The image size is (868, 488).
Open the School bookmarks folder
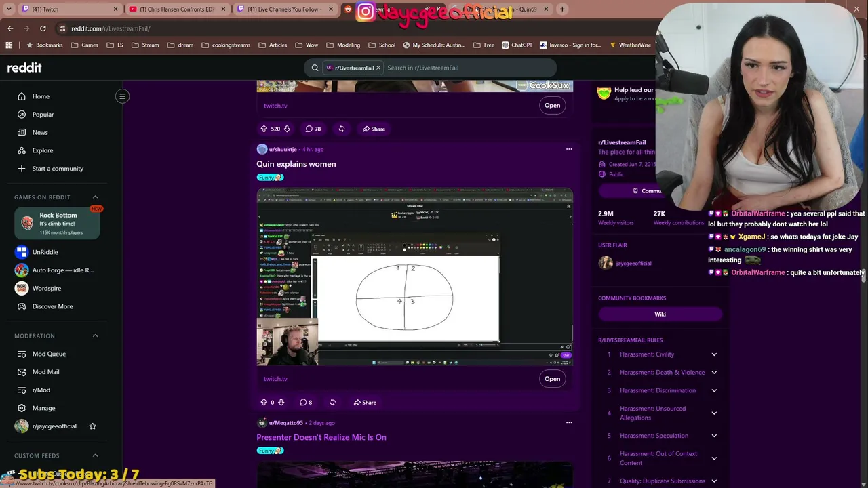[x=382, y=45]
